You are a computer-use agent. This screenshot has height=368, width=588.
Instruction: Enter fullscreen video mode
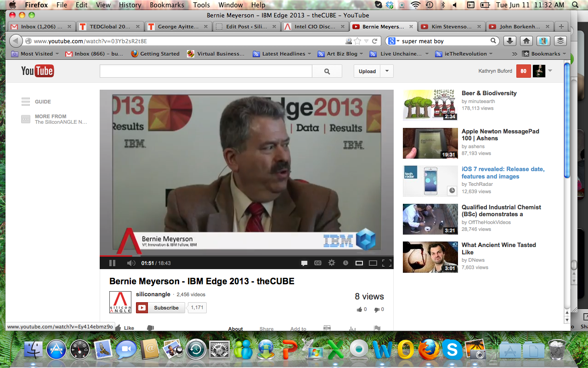[x=387, y=263]
